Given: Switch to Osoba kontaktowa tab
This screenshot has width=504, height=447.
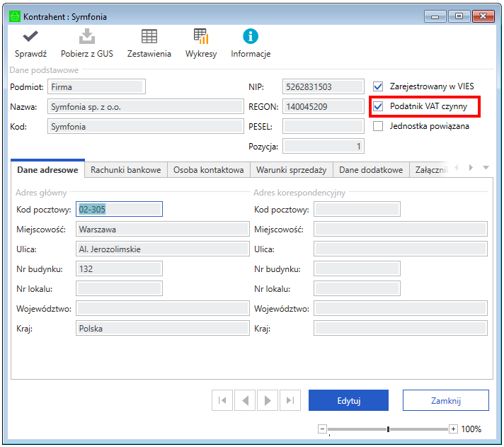Looking at the screenshot, I should tap(208, 170).
